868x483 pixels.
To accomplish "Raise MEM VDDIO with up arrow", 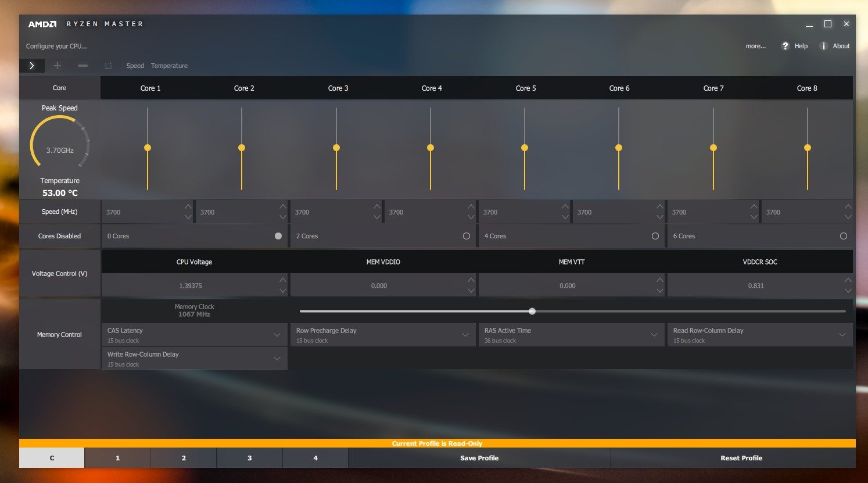I will pyautogui.click(x=471, y=280).
